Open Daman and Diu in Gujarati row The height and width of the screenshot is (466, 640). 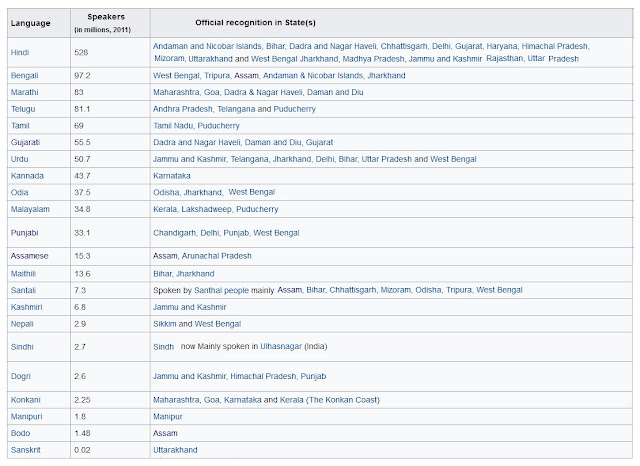coord(273,143)
